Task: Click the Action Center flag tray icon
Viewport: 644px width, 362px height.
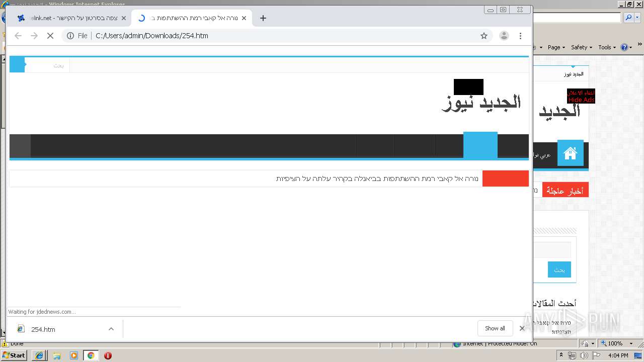Action: coord(595,355)
